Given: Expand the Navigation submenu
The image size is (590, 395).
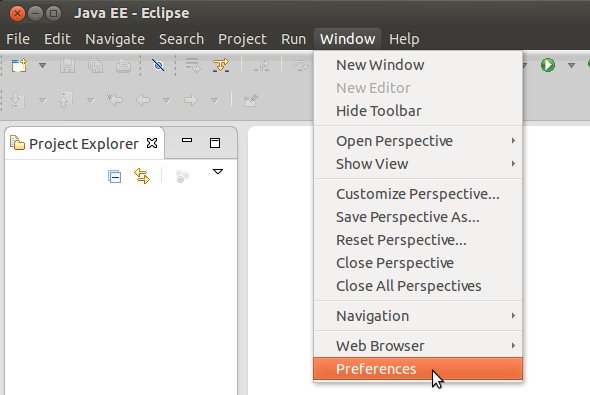Looking at the screenshot, I should (x=418, y=316).
